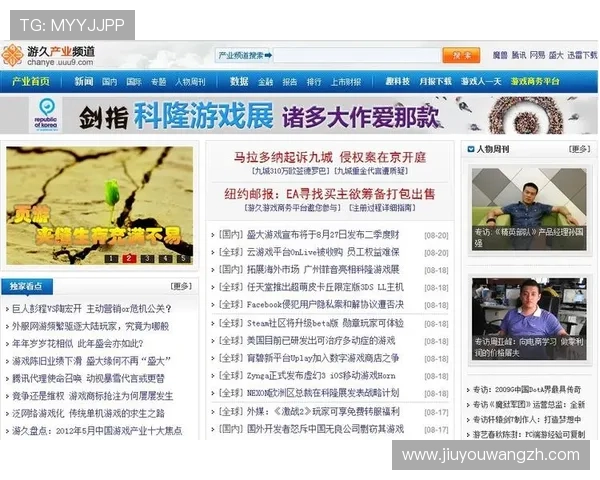The image size is (600, 480).
Task: Click the 魔兽 quick link
Action: coord(500,56)
